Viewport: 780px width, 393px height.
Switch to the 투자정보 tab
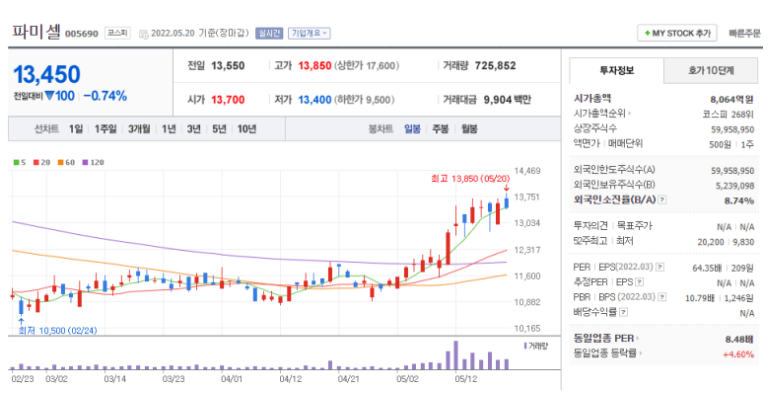click(x=616, y=71)
